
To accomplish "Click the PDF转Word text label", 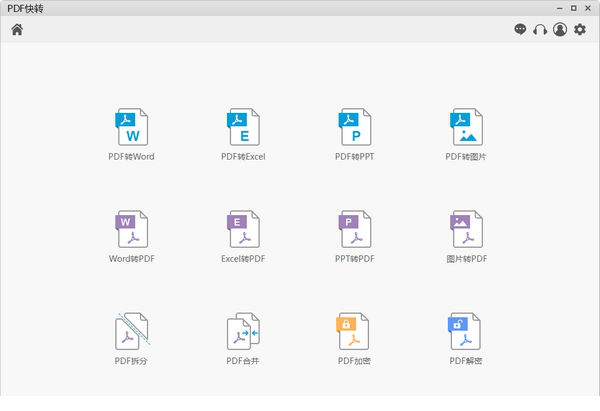I will click(x=132, y=157).
